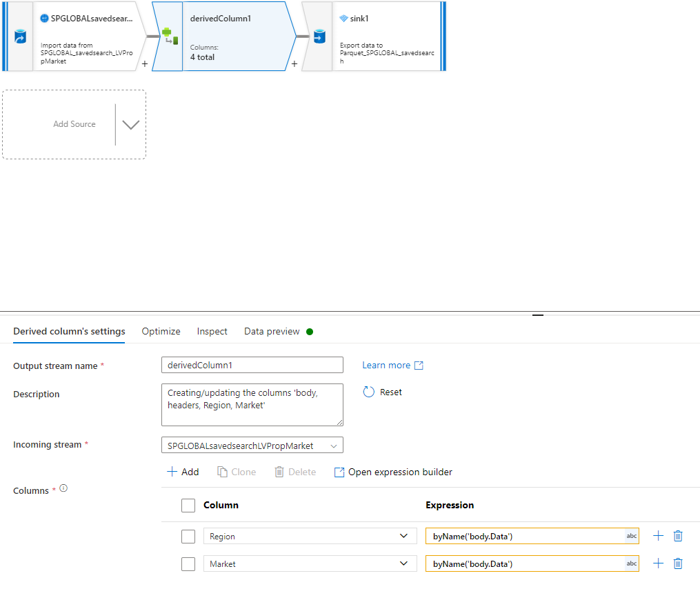Open the Market column name dropdown
Viewport: 700px width, 589px height.
tap(403, 563)
